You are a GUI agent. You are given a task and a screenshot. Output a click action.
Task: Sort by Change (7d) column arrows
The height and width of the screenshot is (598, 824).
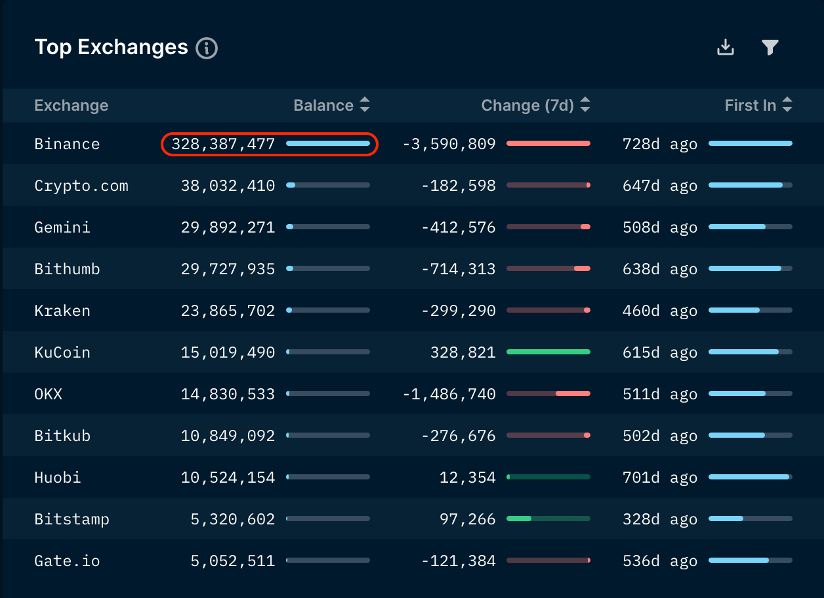[x=585, y=105]
